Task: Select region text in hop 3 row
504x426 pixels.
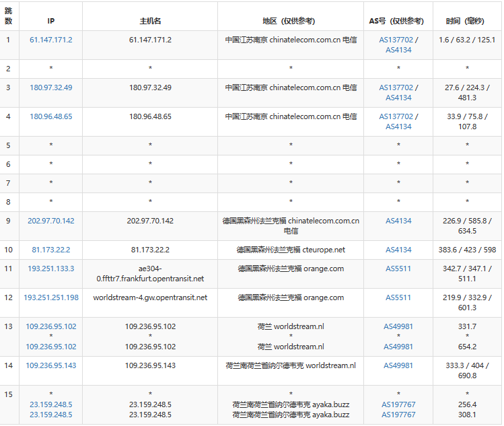Action: 291,87
